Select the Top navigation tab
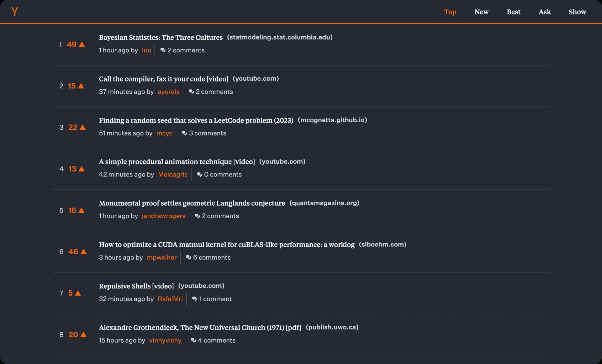The width and height of the screenshot is (602, 364). (450, 12)
